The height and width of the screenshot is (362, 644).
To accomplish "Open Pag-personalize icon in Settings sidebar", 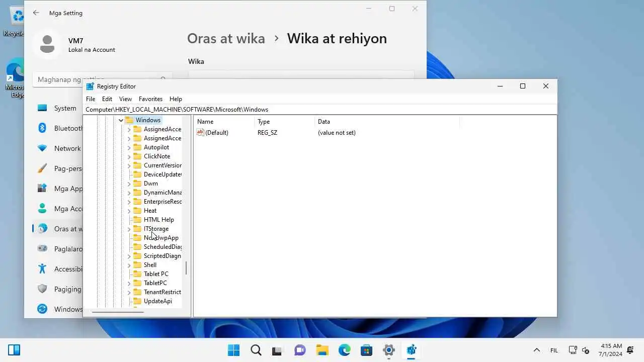I will point(43,168).
